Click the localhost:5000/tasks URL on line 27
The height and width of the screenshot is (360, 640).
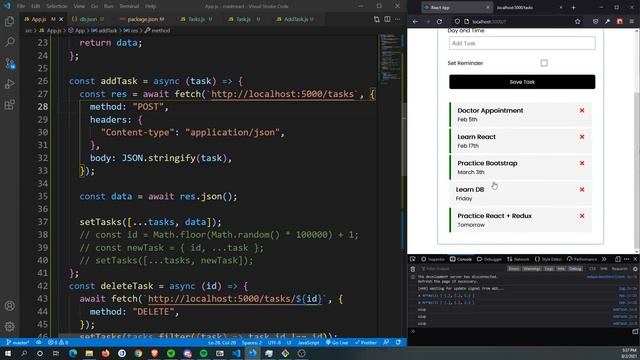[x=282, y=94]
